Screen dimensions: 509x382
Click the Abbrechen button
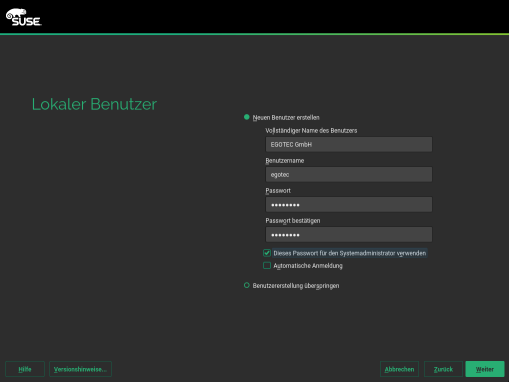(399, 369)
